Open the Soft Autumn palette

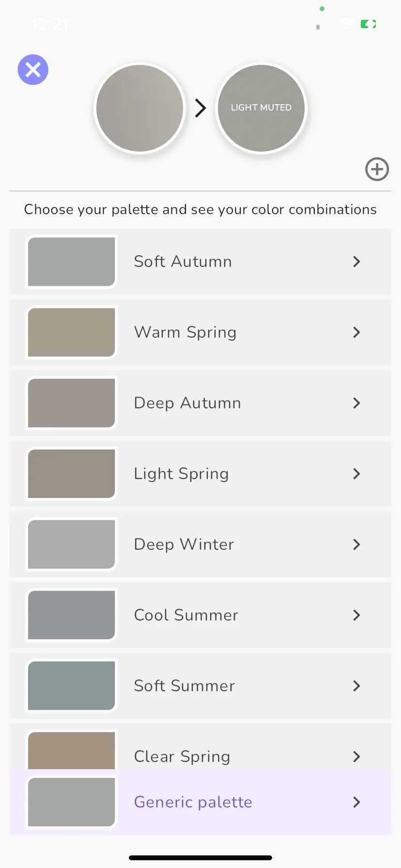[200, 262]
